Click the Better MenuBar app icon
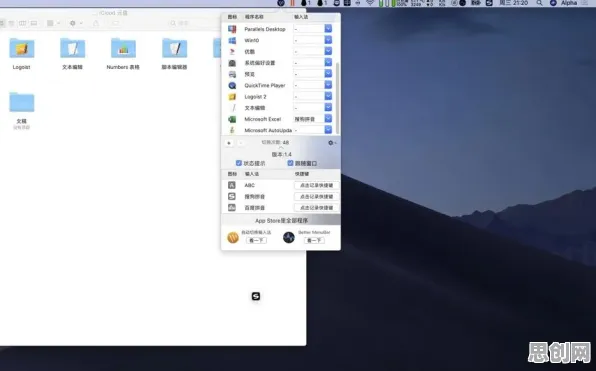Viewport: 596px width, 371px height. 289,238
